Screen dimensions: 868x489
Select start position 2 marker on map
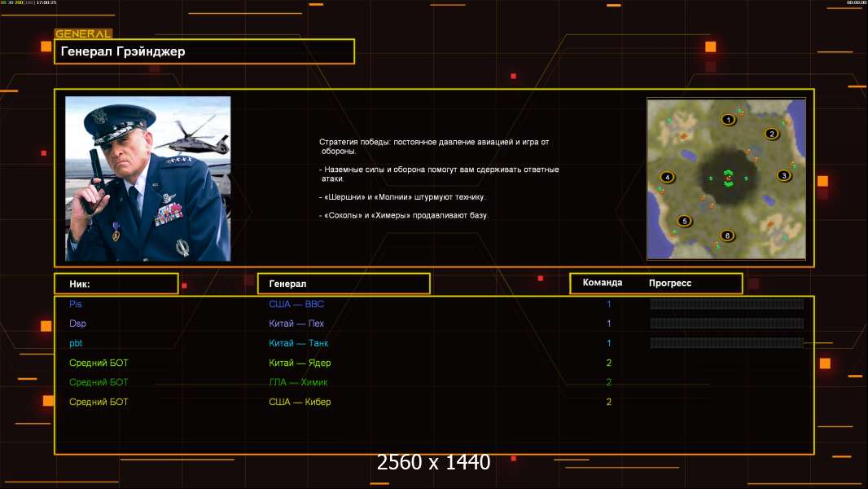tap(772, 134)
